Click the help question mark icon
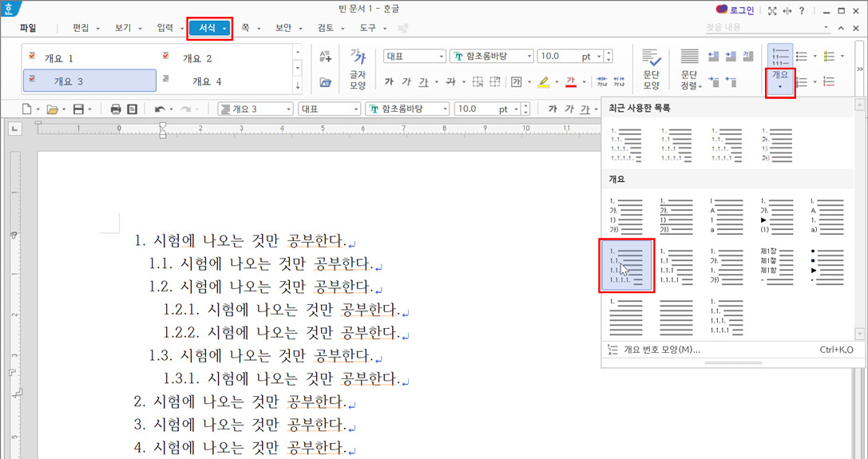868x459 pixels. coord(802,10)
